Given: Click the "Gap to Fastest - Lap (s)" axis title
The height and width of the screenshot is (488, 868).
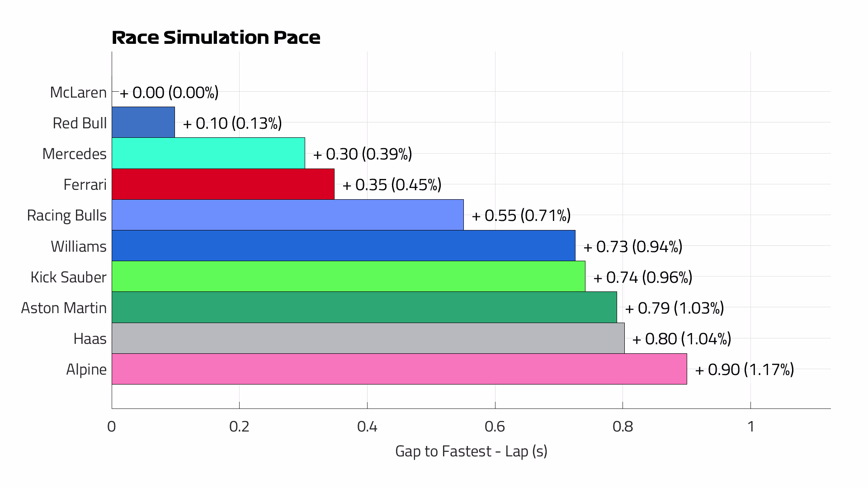Looking at the screenshot, I should pos(471,451).
